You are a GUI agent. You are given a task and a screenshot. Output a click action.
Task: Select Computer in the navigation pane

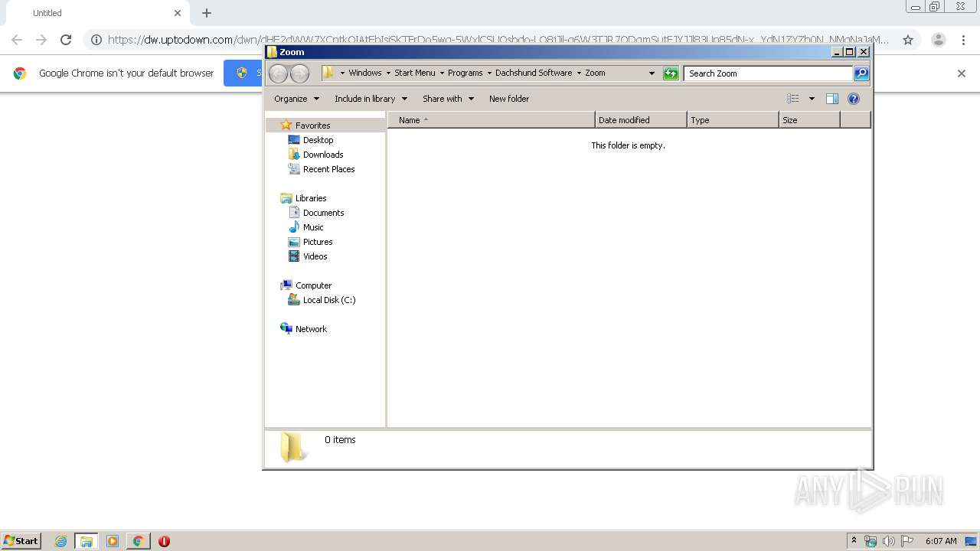[313, 285]
